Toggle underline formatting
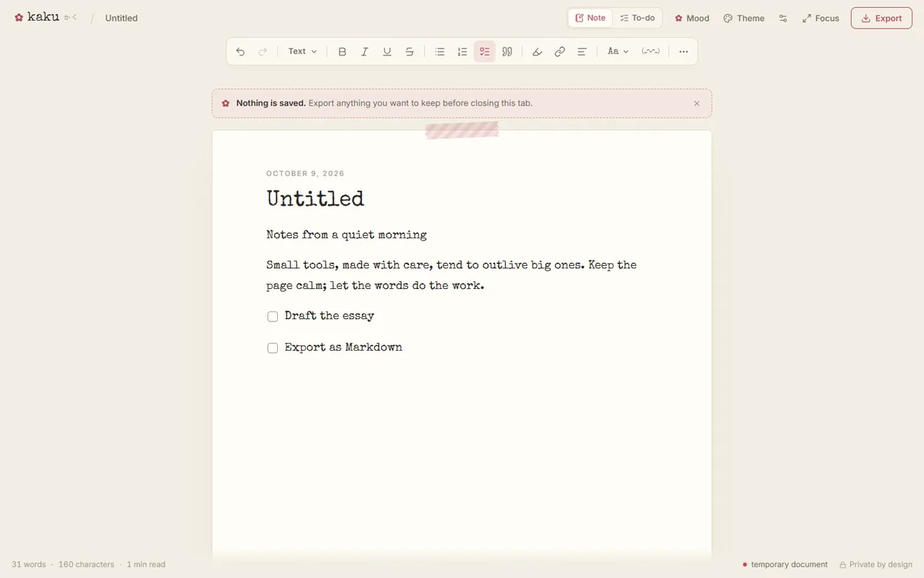Image resolution: width=924 pixels, height=578 pixels. 387,52
